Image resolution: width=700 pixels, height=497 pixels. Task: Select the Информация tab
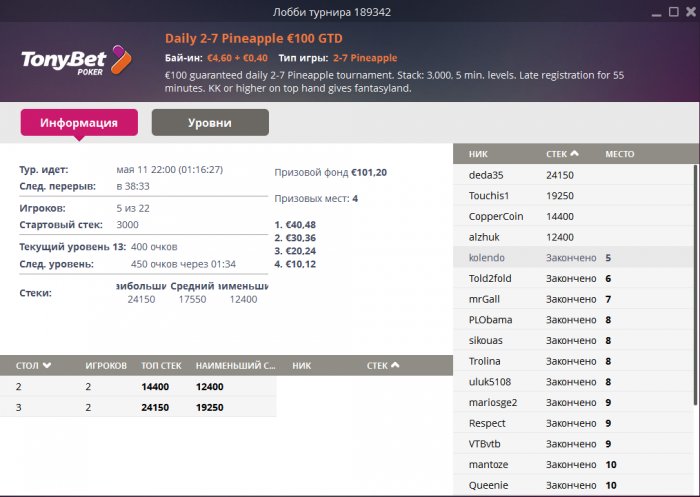click(x=79, y=123)
